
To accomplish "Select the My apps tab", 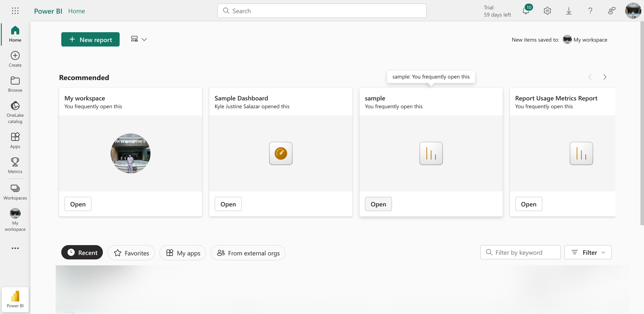I will coord(183,253).
